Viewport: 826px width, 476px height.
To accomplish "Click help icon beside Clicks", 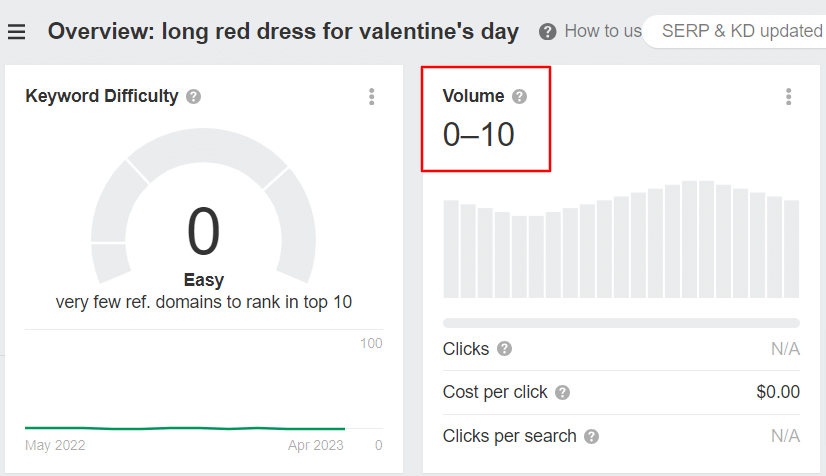I will [504, 349].
